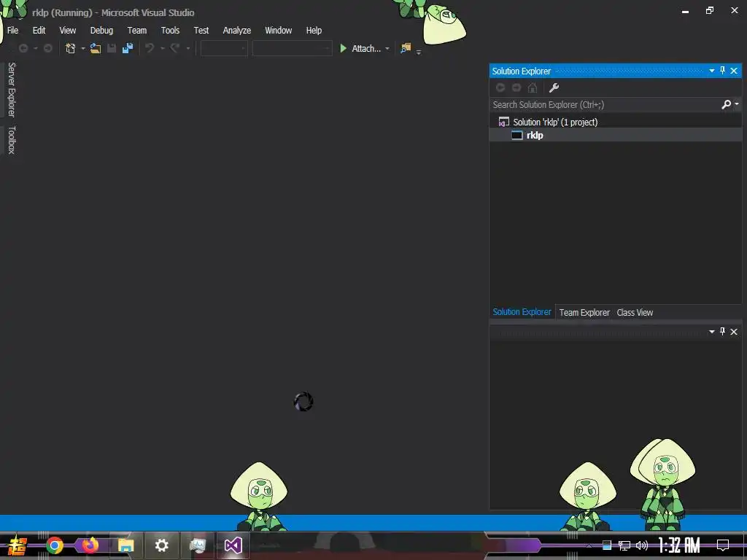This screenshot has height=560, width=747.
Task: Click Solution Explorer Properties wrench icon
Action: pos(554,87)
